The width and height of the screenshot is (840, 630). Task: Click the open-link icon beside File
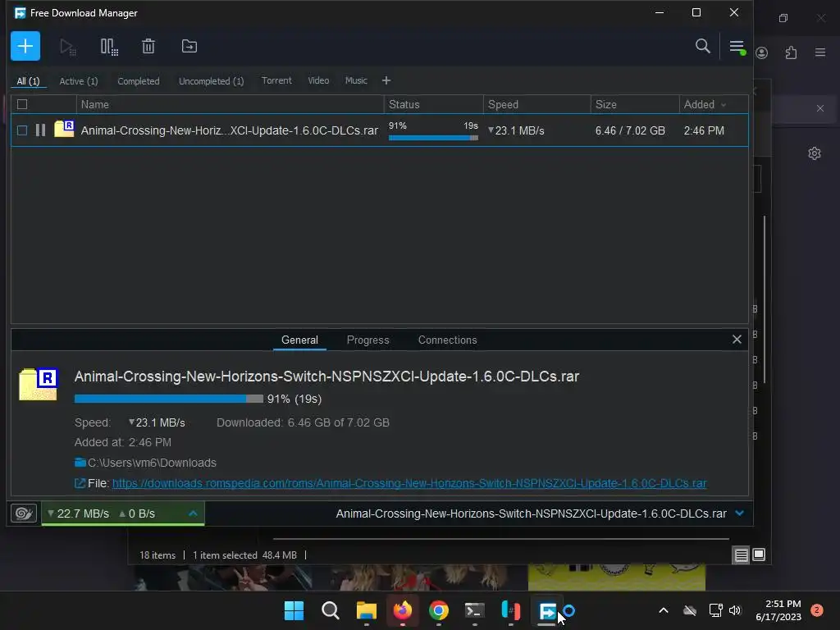coord(80,483)
